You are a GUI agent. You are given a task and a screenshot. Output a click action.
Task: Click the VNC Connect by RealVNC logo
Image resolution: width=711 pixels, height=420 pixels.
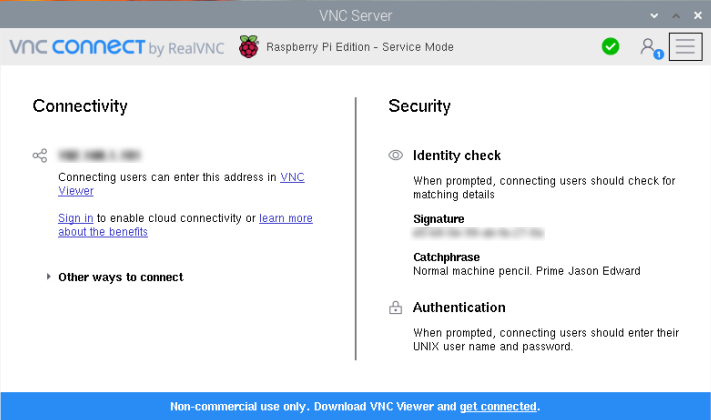point(117,47)
